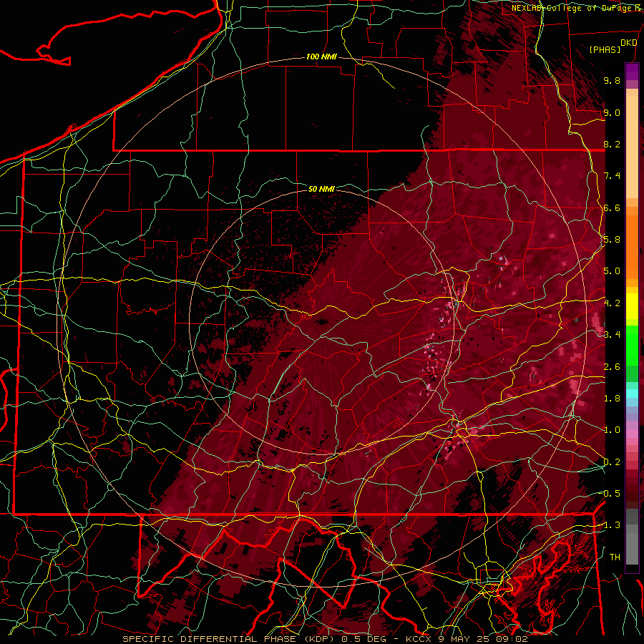
Task: Select the DKD label above the color scale
Action: tap(628, 43)
